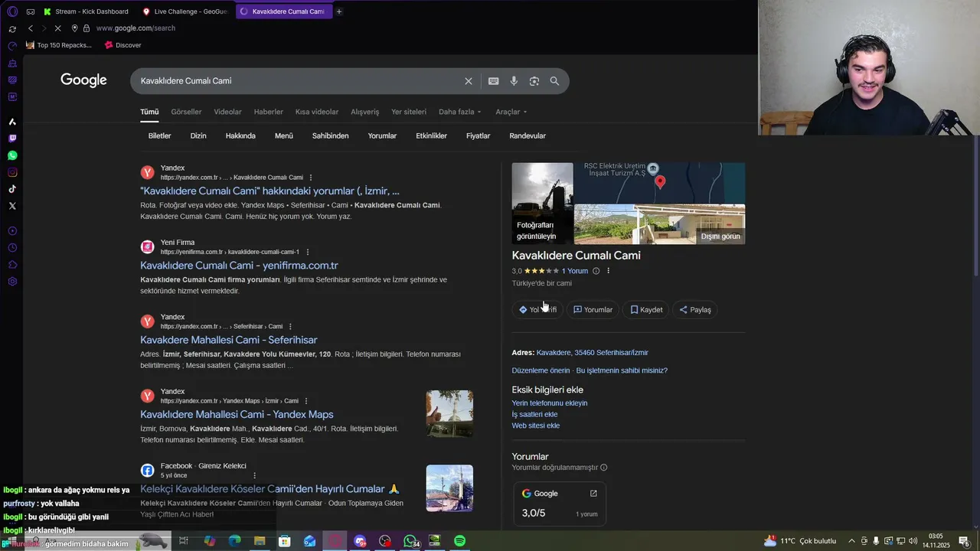This screenshot has height=551, width=980.
Task: Click Web sitesi ekle link
Action: [x=536, y=425]
